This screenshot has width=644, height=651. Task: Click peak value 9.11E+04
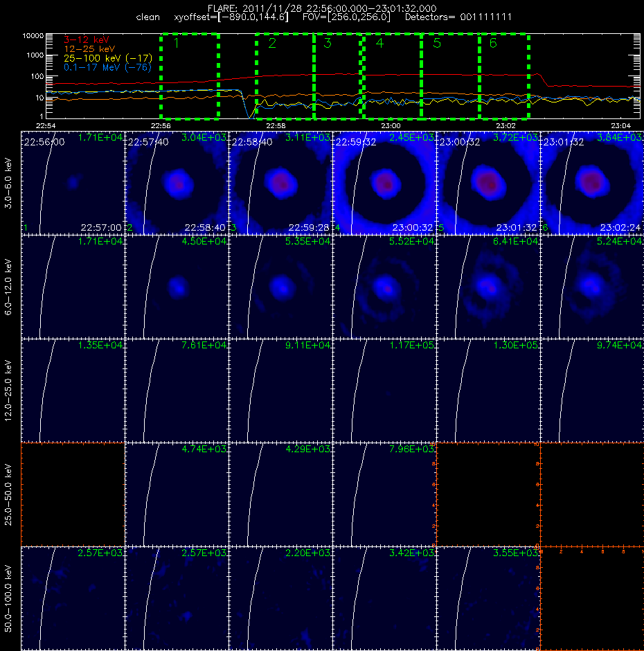(x=307, y=346)
